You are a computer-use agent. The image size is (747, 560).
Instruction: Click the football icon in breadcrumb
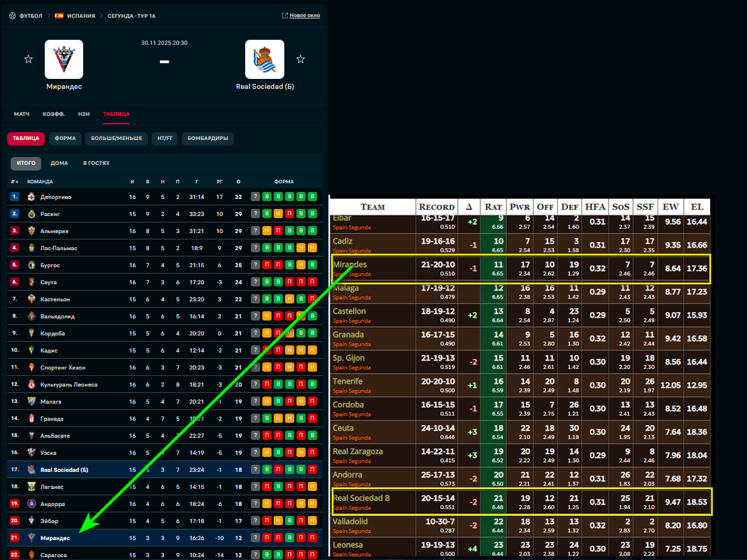pos(13,15)
